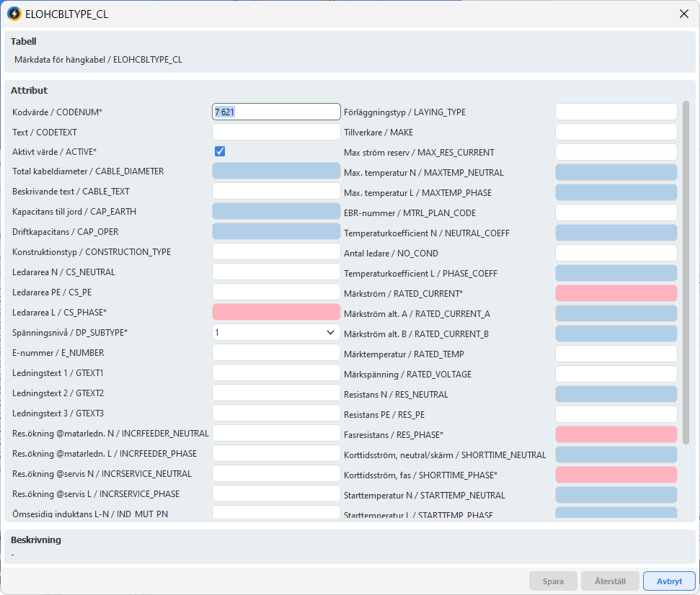Viewport: 700px width, 595px height.
Task: Focus the Text / CODETEXT field
Action: [x=276, y=132]
